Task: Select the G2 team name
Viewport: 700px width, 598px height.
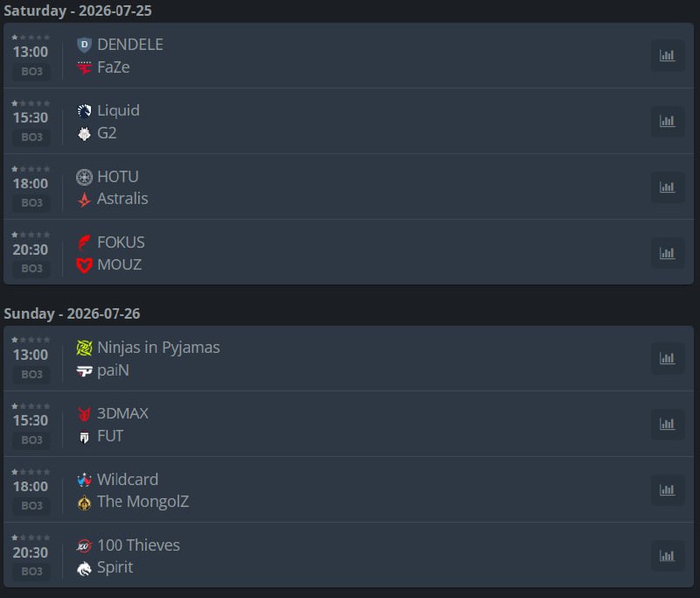Action: (107, 133)
